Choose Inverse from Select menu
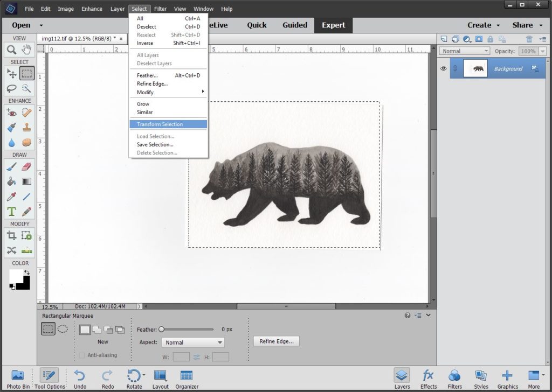Viewport: 552px width, 392px height. [x=168, y=43]
